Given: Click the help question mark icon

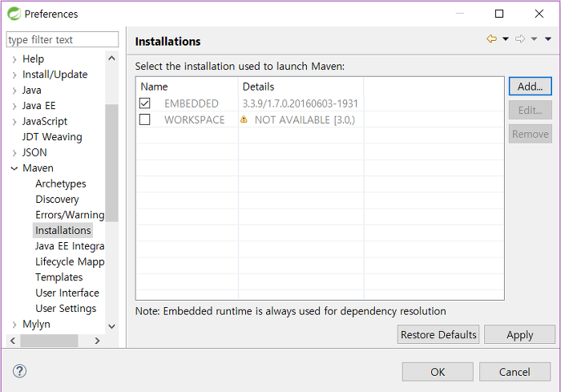Looking at the screenshot, I should point(20,371).
